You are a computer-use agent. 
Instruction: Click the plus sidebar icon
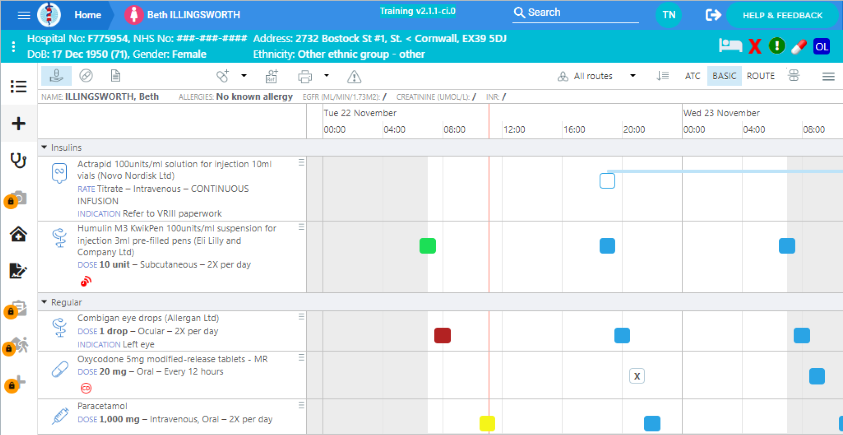pyautogui.click(x=19, y=124)
